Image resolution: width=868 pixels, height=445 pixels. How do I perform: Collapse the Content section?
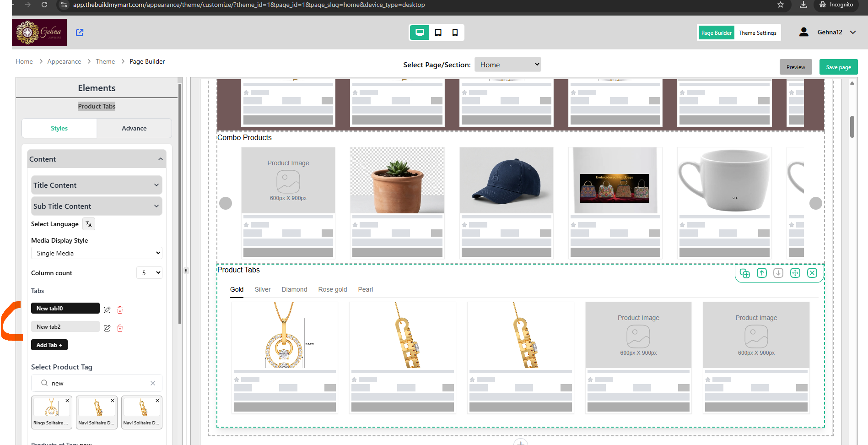tap(97, 159)
